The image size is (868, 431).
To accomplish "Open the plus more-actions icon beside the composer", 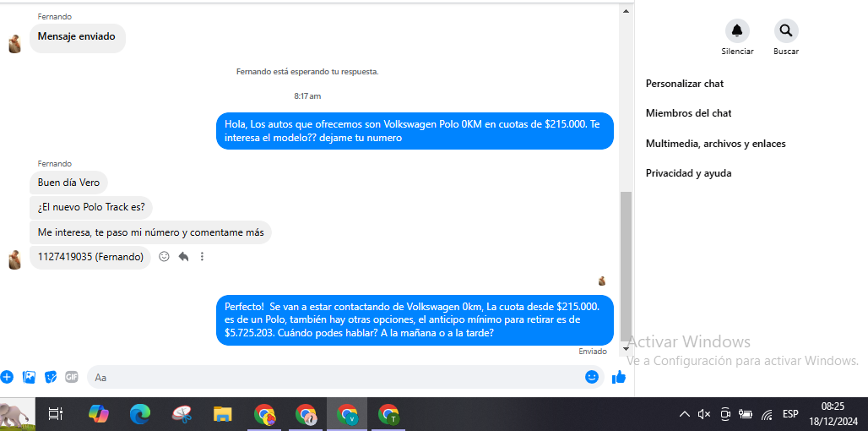I will click(x=7, y=377).
